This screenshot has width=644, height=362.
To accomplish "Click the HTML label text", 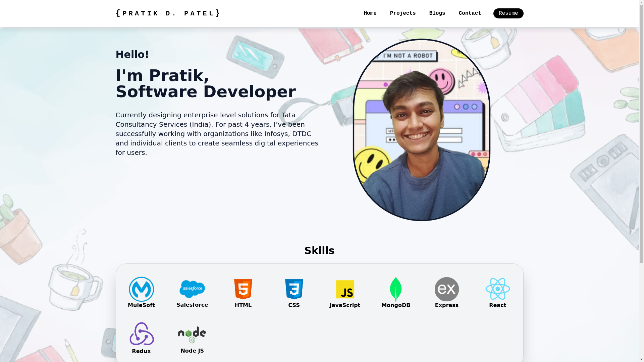I will coord(243,305).
